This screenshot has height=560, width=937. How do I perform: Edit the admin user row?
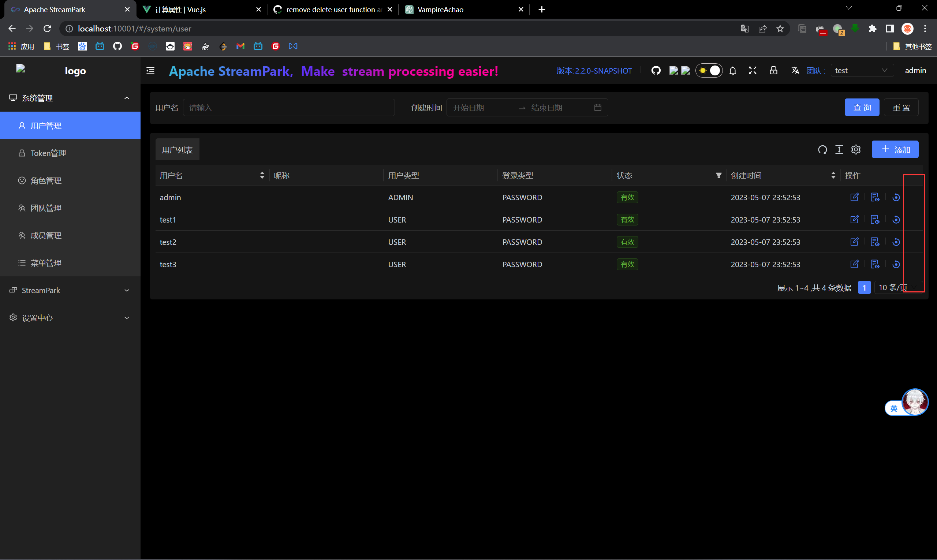pos(854,197)
